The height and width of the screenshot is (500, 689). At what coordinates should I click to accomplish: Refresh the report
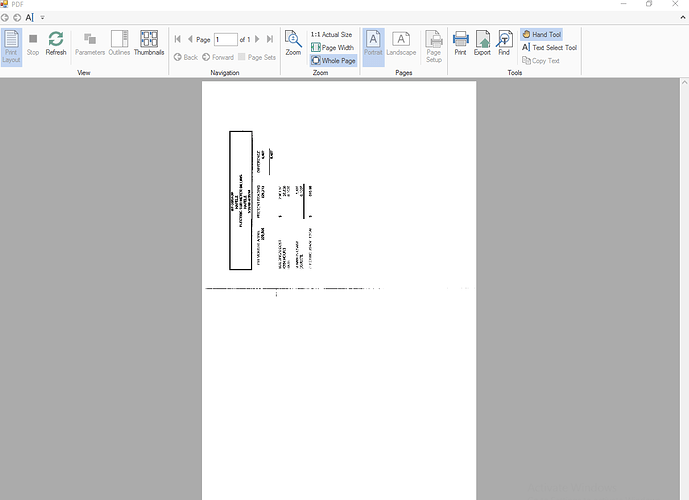tap(56, 44)
